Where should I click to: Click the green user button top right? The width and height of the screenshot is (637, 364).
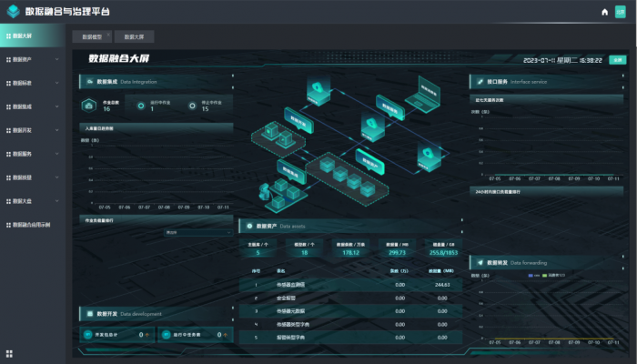pos(621,12)
